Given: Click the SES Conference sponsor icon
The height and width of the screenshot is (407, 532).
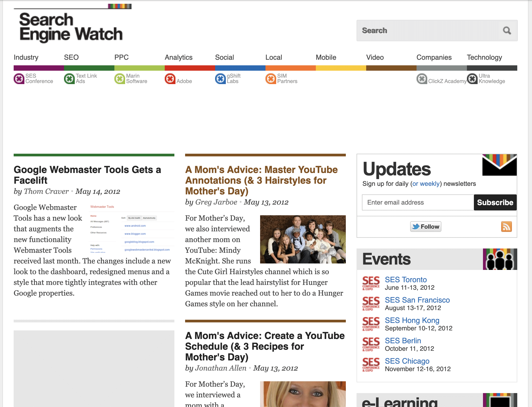Looking at the screenshot, I should pyautogui.click(x=19, y=79).
